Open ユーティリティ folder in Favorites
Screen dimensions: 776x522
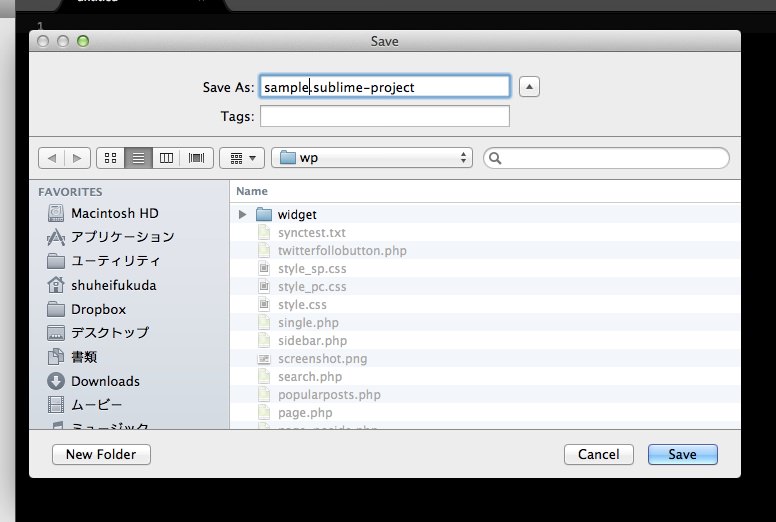tap(103, 261)
